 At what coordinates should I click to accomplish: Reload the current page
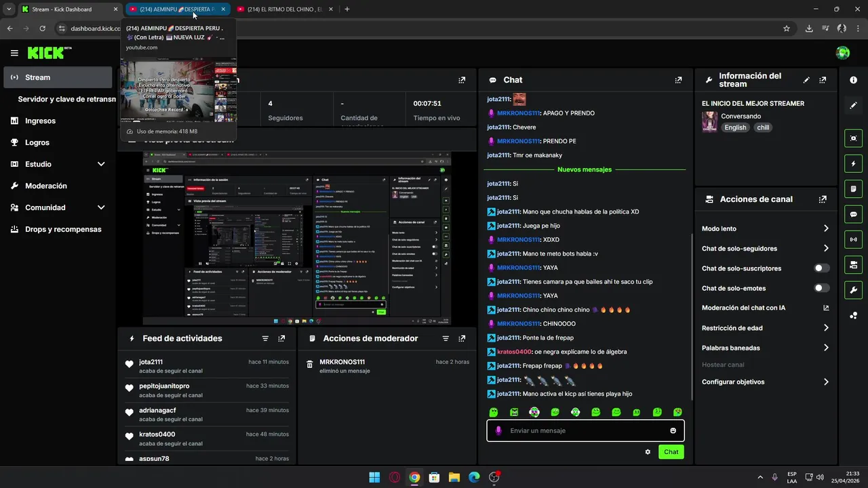pyautogui.click(x=43, y=28)
